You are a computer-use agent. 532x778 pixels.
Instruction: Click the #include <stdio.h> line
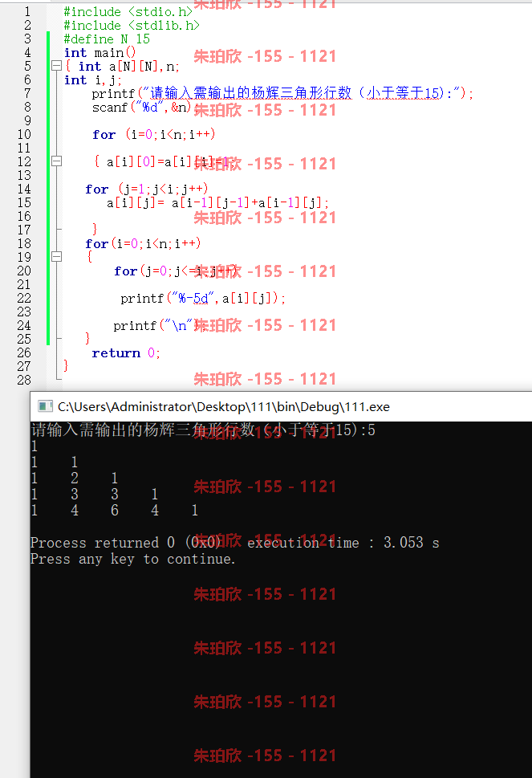click(128, 11)
